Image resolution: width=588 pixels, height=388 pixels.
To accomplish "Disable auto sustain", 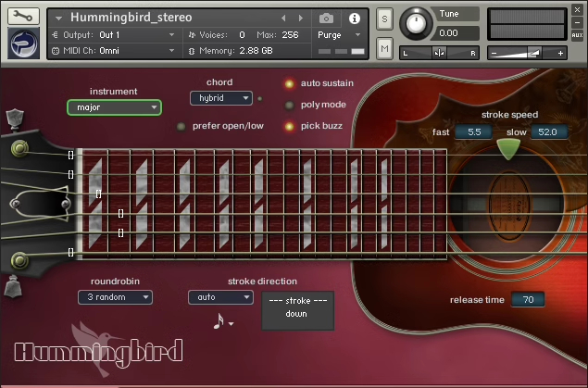I will tap(289, 83).
